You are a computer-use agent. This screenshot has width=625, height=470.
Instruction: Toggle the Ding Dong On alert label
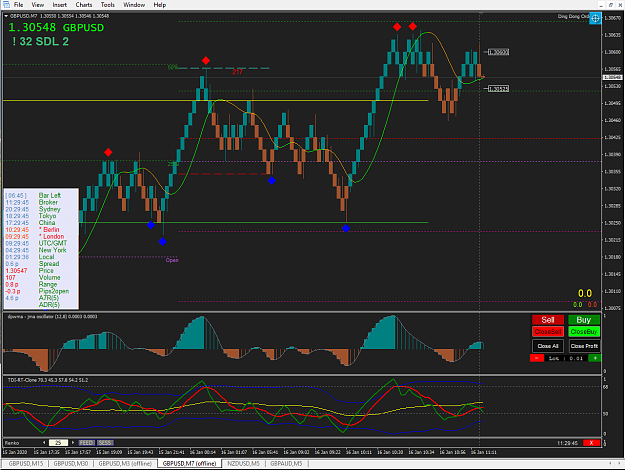[573, 16]
